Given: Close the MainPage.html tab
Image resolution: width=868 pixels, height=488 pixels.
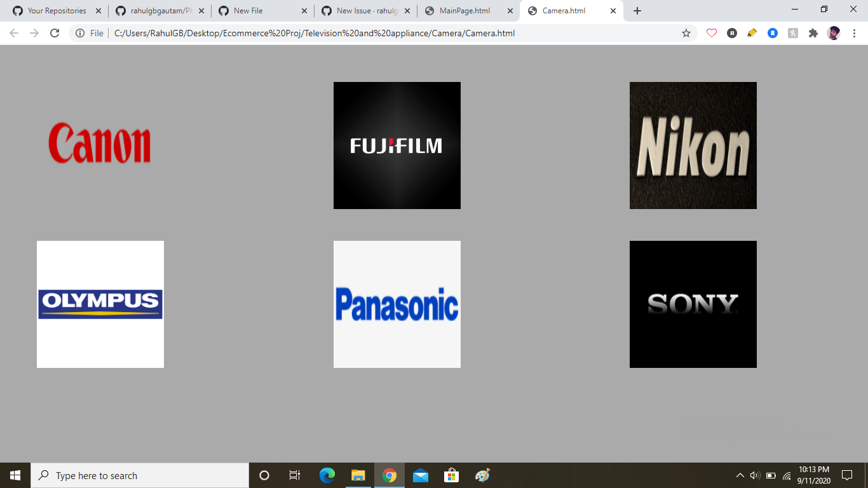Looking at the screenshot, I should click(x=510, y=11).
